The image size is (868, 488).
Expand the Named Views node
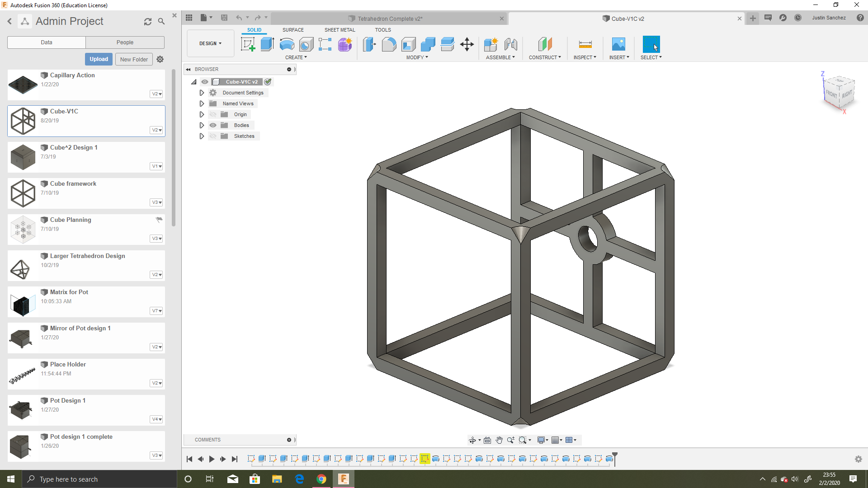(x=202, y=103)
